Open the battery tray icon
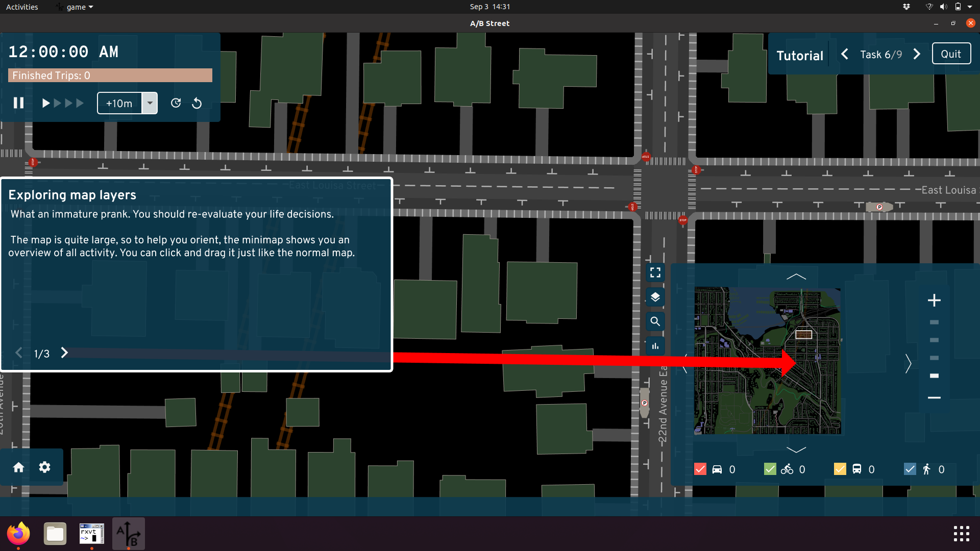 pos(958,7)
